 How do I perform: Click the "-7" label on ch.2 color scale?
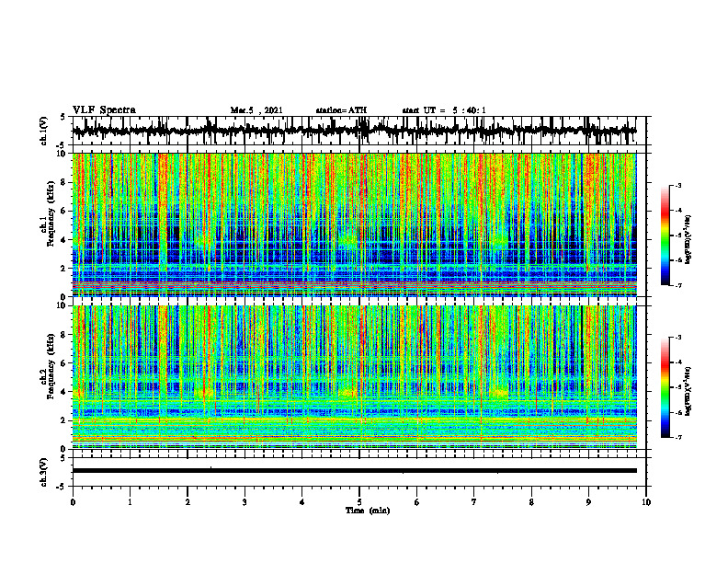coord(678,438)
